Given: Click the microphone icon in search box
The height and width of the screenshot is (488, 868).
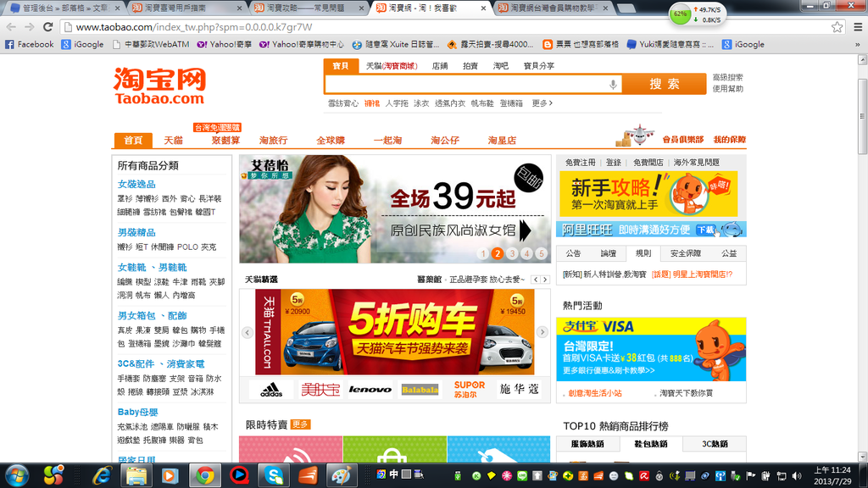Looking at the screenshot, I should pos(613,84).
